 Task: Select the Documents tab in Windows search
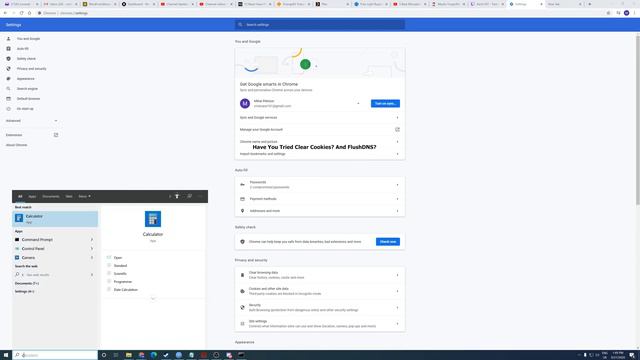tap(51, 196)
